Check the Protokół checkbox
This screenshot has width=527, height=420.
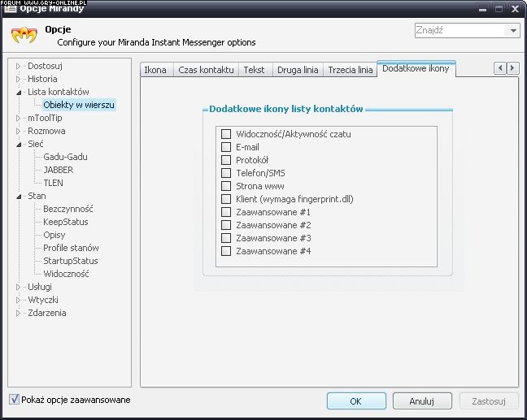[226, 160]
